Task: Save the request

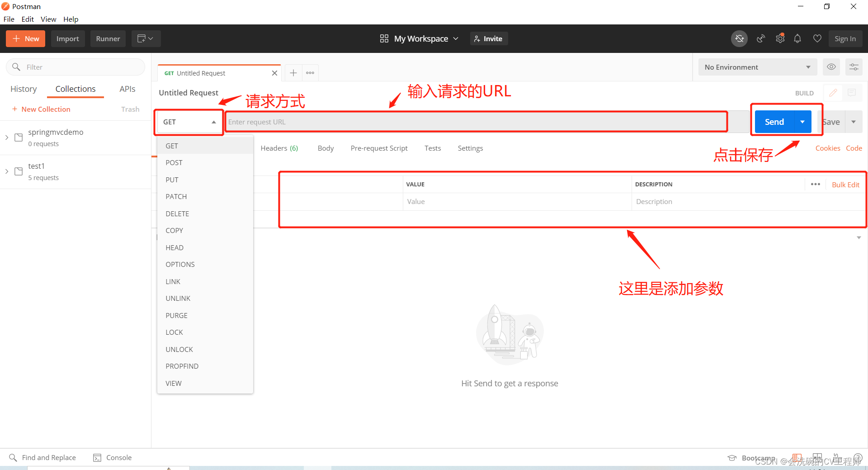Action: pyautogui.click(x=831, y=122)
